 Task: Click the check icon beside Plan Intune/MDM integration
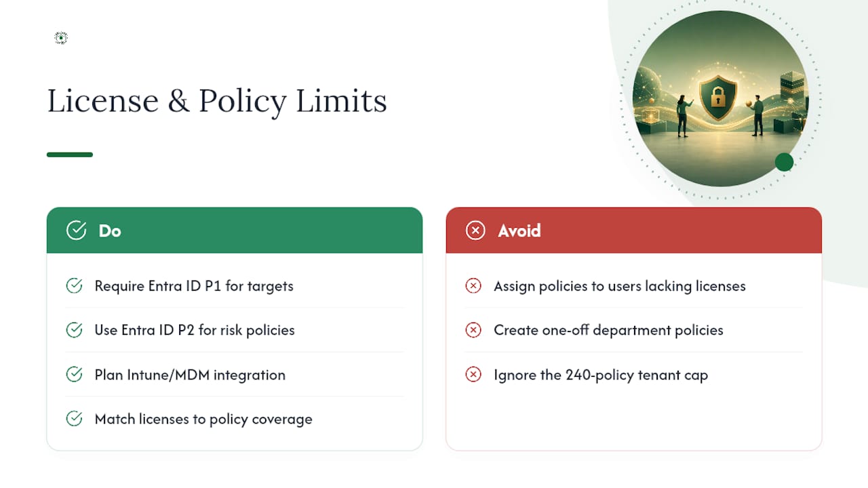tap(74, 375)
